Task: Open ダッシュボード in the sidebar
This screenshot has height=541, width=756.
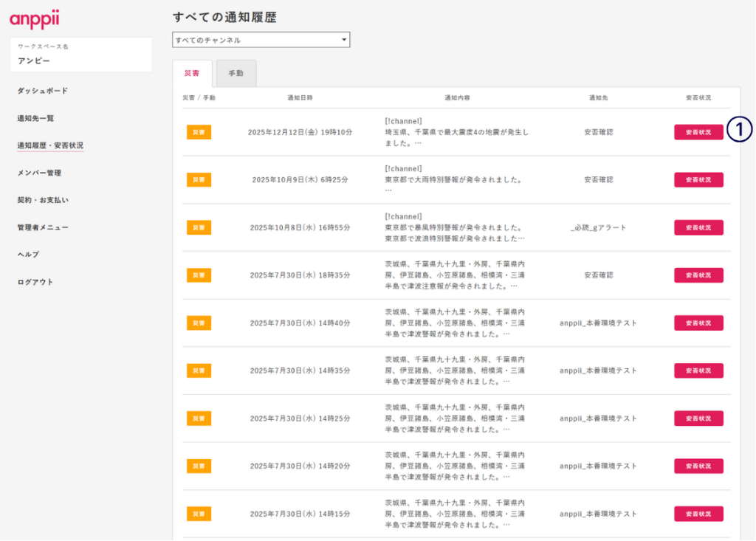Action: pyautogui.click(x=43, y=91)
